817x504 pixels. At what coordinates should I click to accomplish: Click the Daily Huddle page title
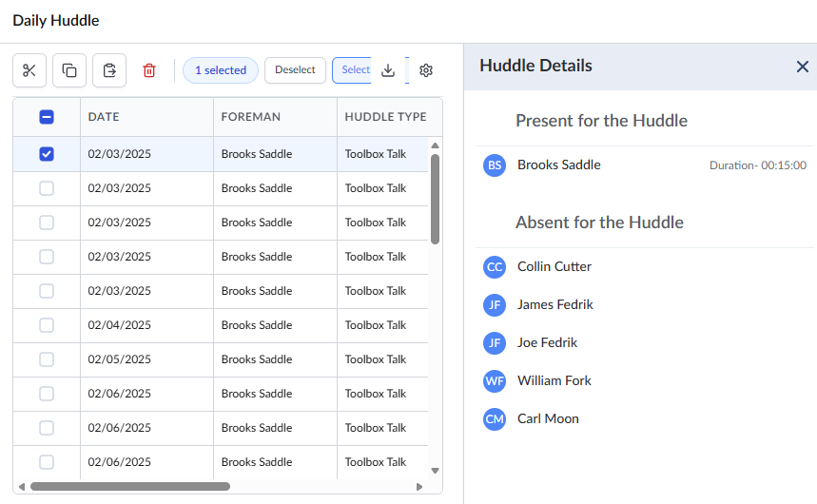56,20
